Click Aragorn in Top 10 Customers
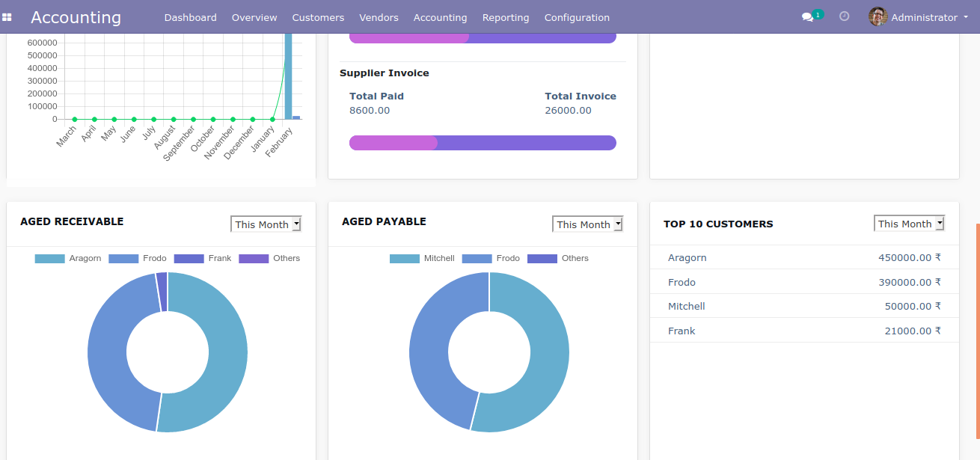The image size is (980, 460). 687,258
